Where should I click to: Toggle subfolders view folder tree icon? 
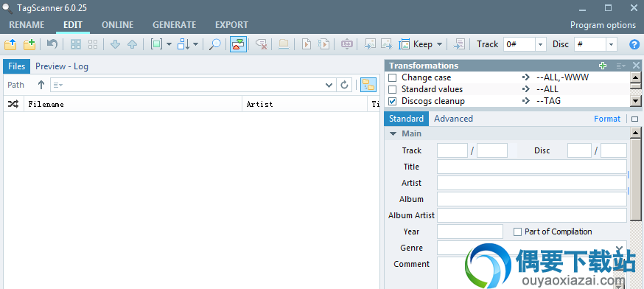pyautogui.click(x=368, y=85)
